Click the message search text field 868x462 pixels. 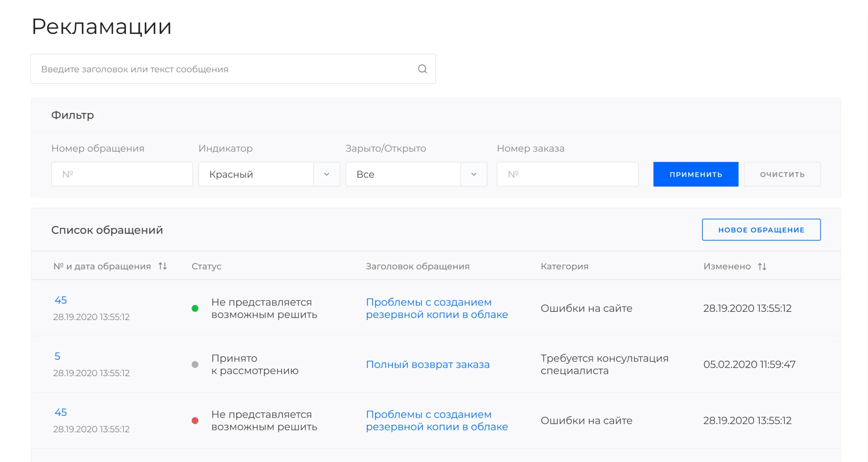[223, 69]
